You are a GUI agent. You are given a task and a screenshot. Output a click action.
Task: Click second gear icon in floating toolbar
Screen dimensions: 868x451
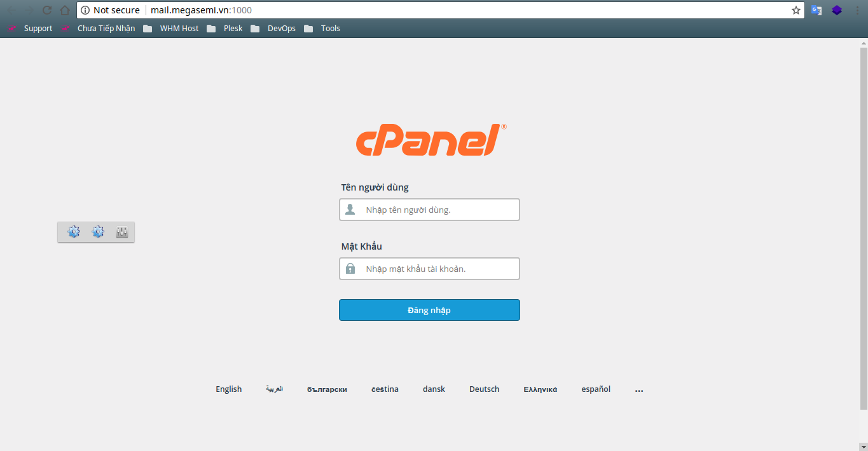[97, 232]
